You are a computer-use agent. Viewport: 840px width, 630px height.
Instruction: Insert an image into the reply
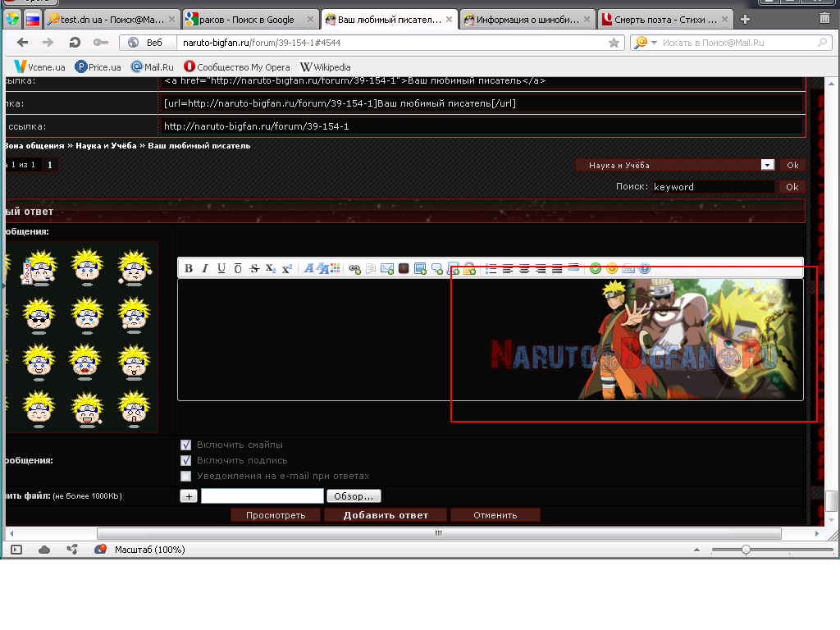[x=421, y=268]
